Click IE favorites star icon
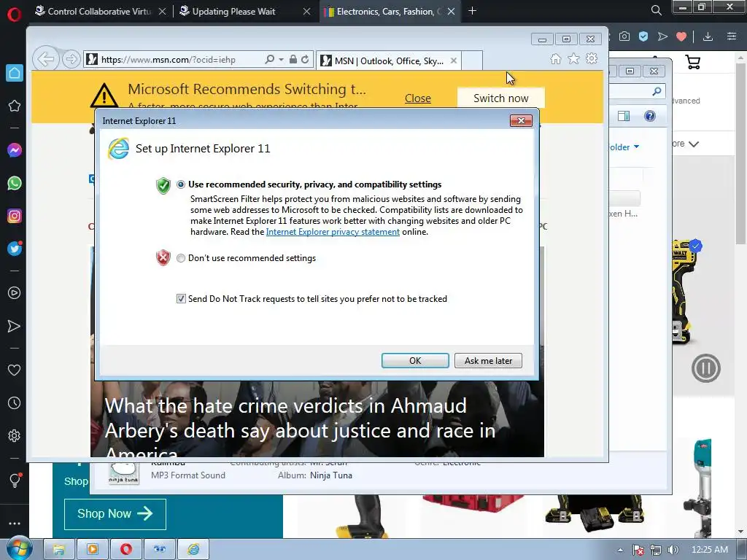 (573, 58)
